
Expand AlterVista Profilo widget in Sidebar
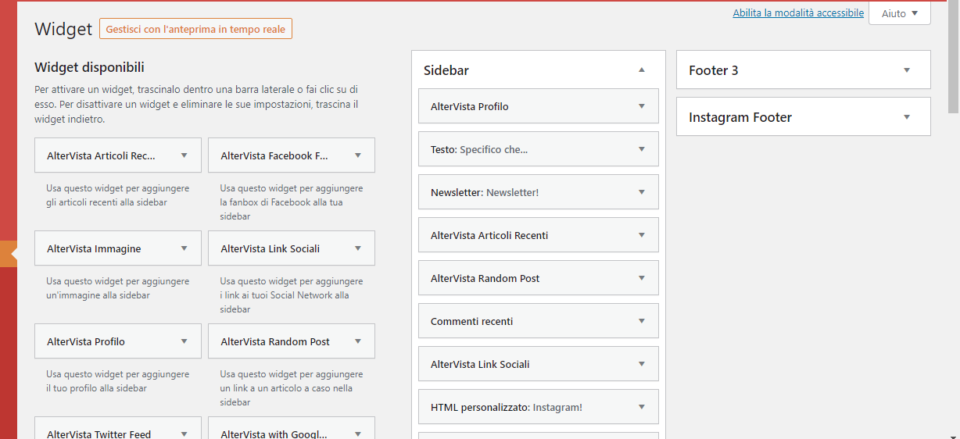click(x=641, y=106)
